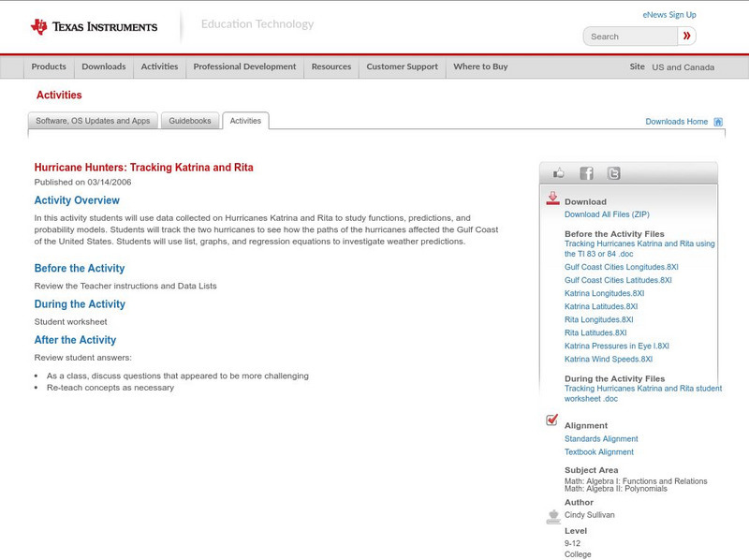
Task: Click Education Technology header text
Action: pyautogui.click(x=257, y=24)
